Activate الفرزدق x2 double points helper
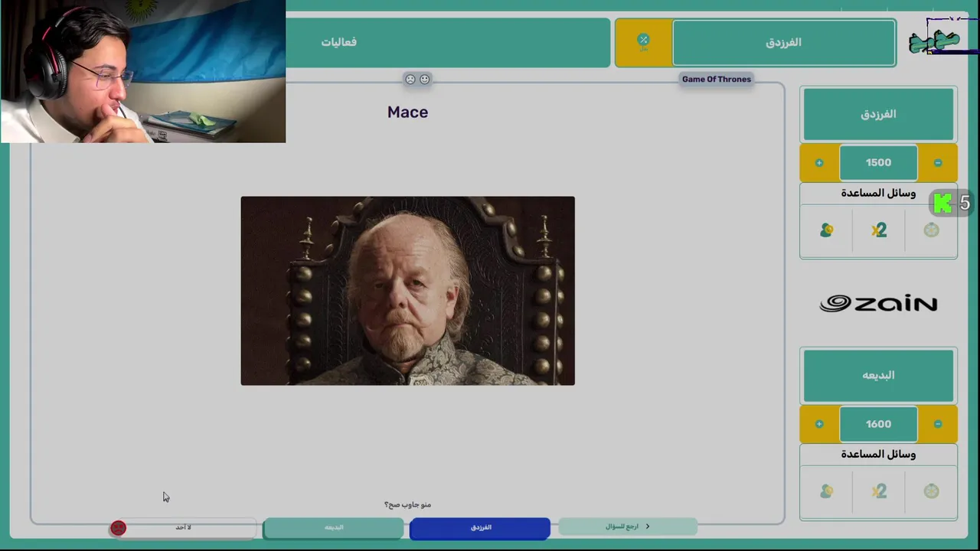980x551 pixels. [879, 230]
